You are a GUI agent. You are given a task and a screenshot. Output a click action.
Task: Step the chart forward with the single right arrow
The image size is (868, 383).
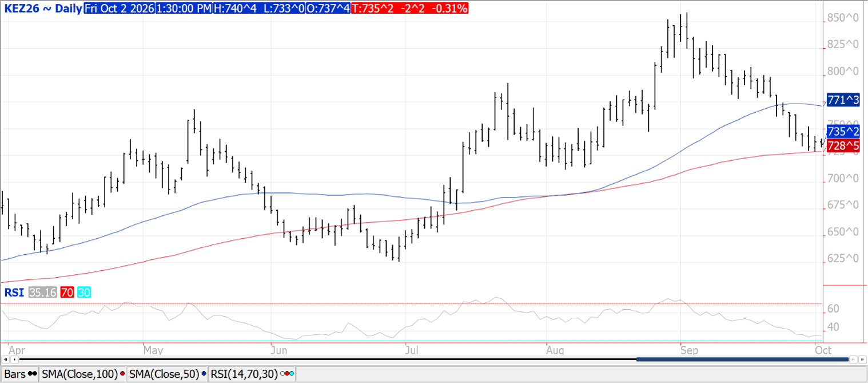(x=854, y=360)
